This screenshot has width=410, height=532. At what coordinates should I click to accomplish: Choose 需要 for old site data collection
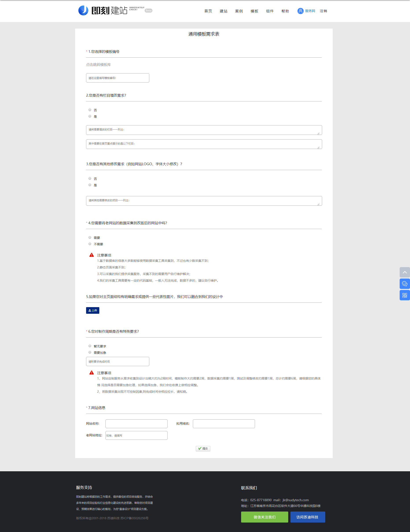pos(90,237)
